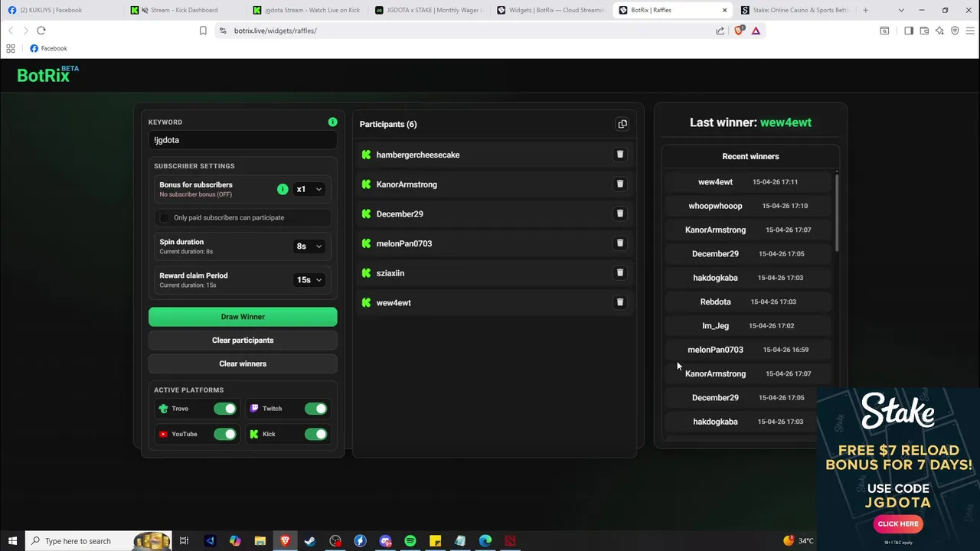Delete participant sziaxiin with trash icon

620,272
